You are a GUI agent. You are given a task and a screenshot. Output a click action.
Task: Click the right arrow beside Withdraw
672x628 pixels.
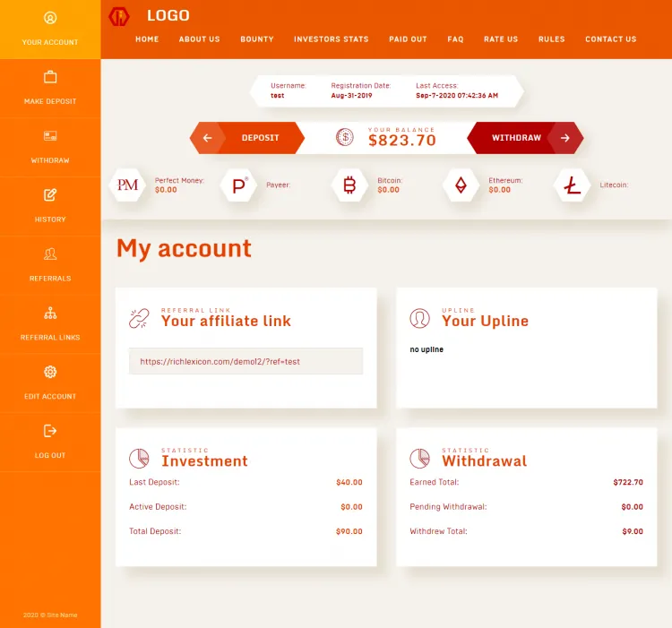tap(565, 138)
